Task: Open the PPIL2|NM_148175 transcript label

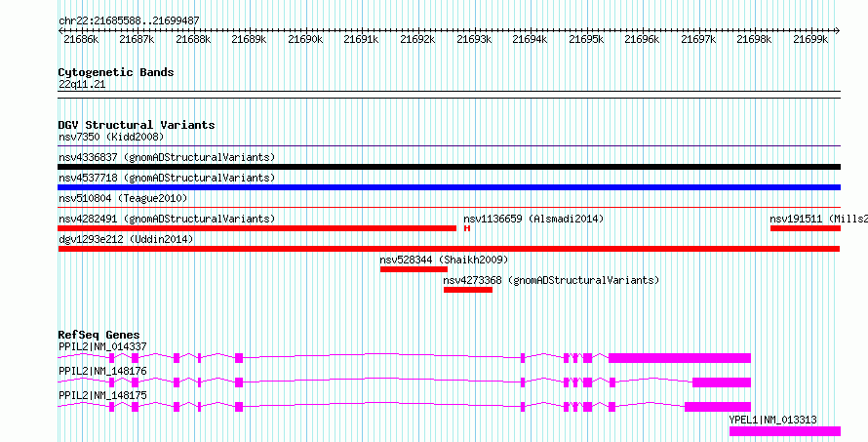Action: [102, 395]
